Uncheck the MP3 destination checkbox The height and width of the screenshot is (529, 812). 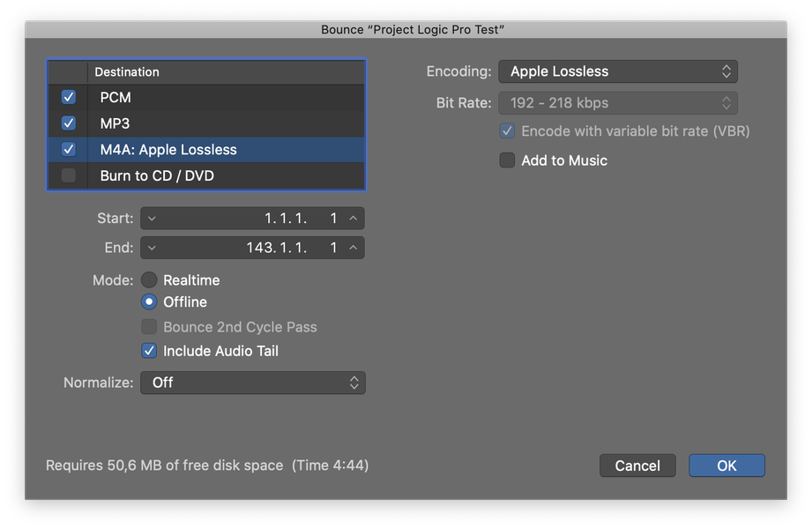click(69, 123)
